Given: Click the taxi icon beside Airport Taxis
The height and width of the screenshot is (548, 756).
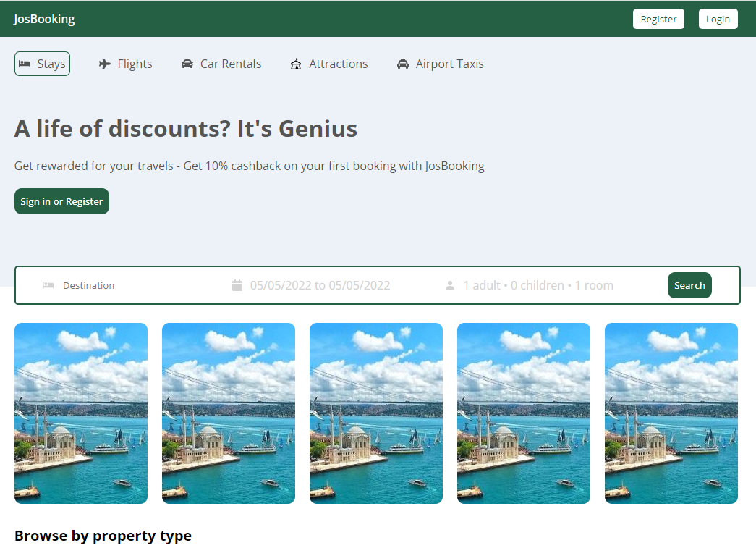Looking at the screenshot, I should 402,64.
